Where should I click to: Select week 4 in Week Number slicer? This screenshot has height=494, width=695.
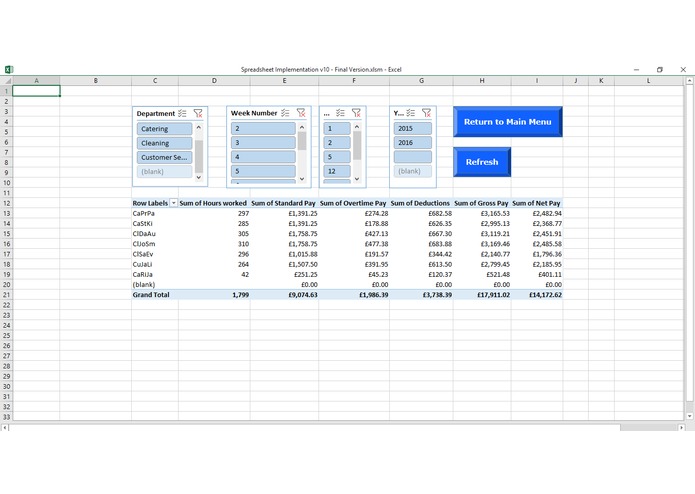tap(263, 157)
